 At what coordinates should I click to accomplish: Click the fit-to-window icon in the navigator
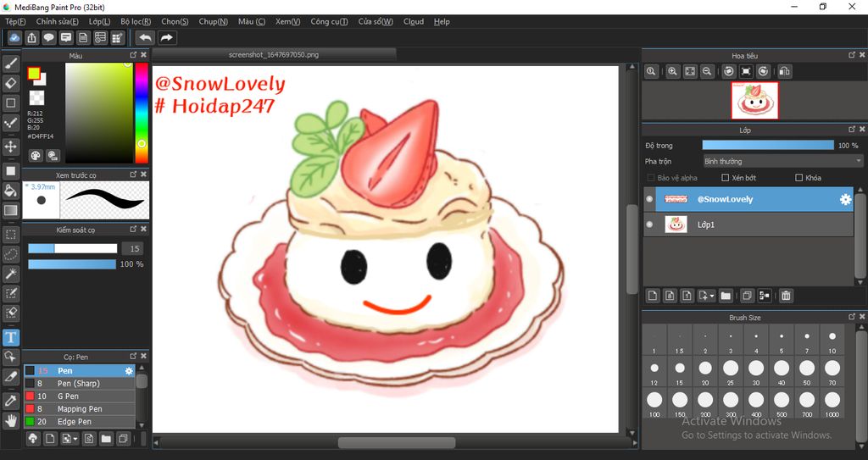tap(690, 71)
